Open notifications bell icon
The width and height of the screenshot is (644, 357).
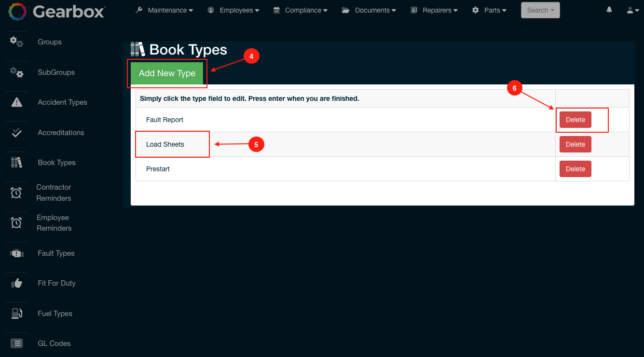click(x=609, y=10)
